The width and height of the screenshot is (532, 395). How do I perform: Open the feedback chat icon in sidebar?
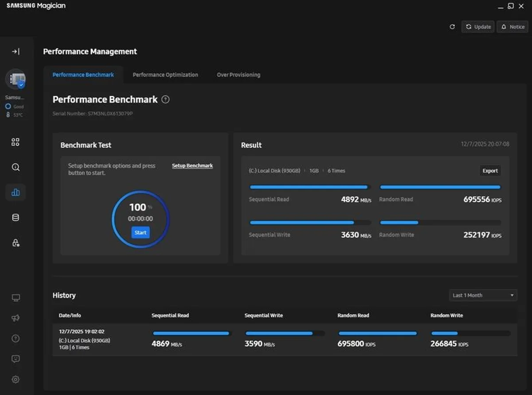[16, 359]
